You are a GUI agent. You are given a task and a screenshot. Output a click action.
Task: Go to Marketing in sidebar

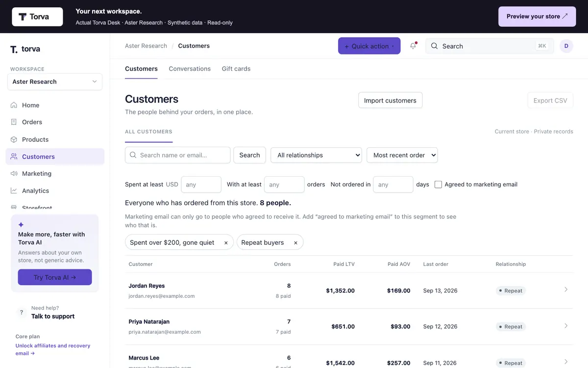coord(55,174)
